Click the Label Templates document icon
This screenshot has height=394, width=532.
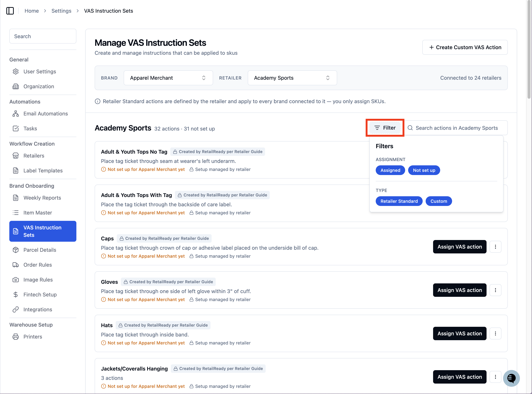[x=16, y=171]
